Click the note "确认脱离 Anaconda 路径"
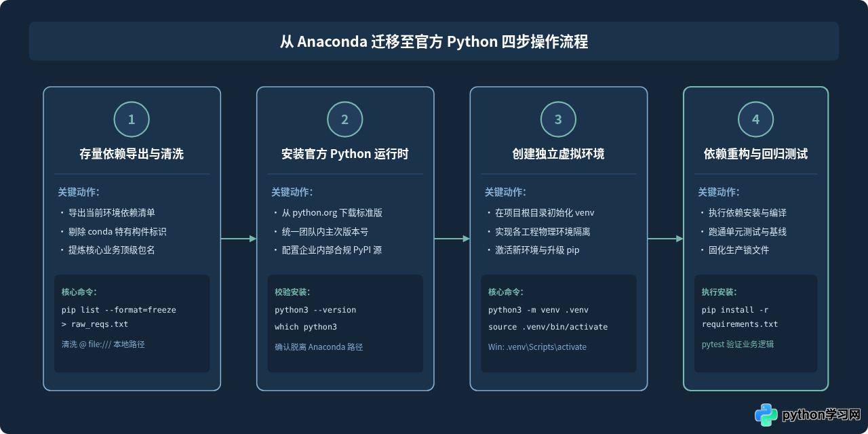The width and height of the screenshot is (868, 434). tap(319, 347)
